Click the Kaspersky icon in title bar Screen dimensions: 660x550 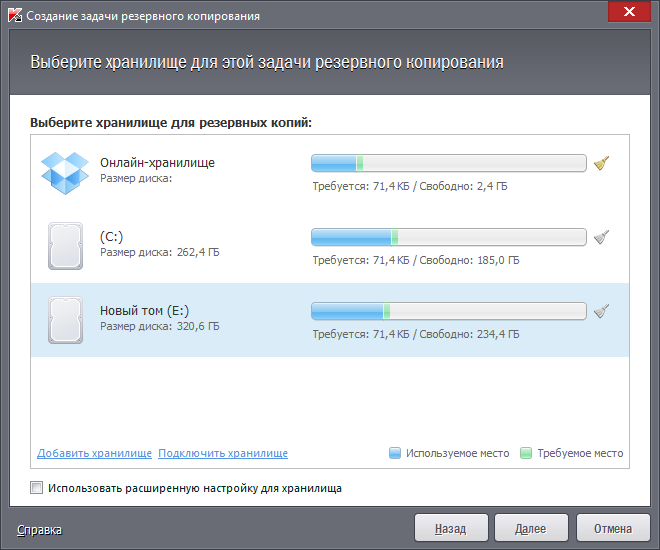[12, 16]
